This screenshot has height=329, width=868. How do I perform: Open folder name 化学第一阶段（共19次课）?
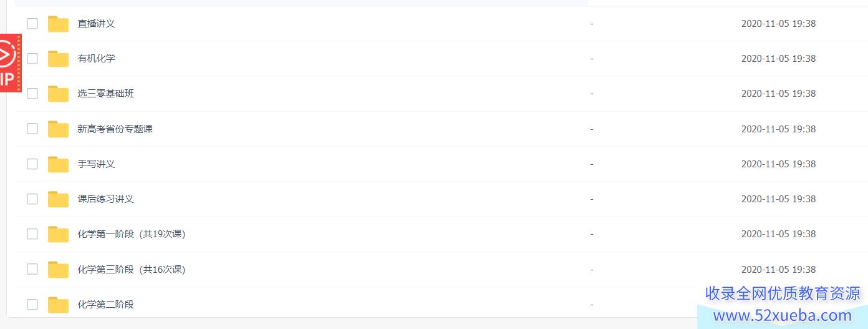[x=132, y=234]
